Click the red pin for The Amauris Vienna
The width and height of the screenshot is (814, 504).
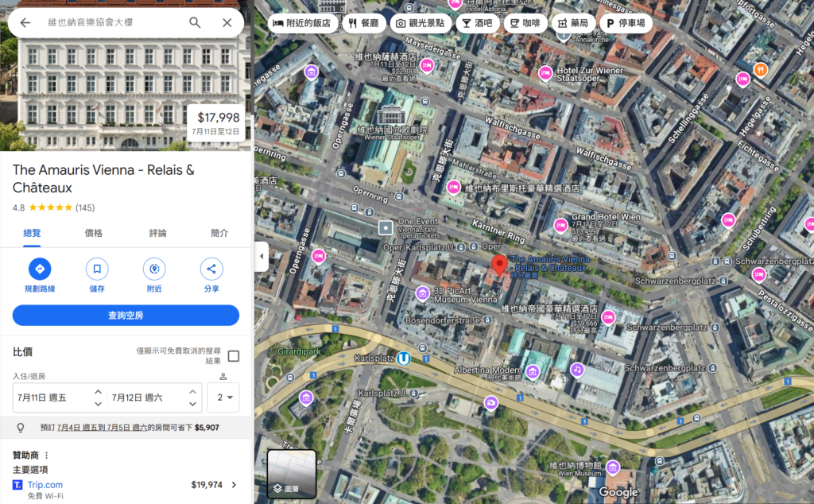499,266
